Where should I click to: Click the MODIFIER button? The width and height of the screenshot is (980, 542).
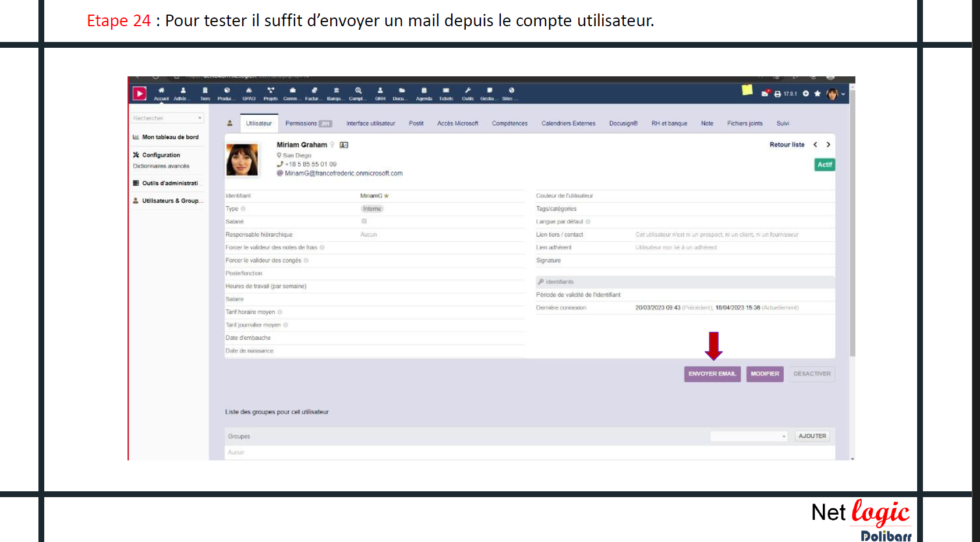765,374
